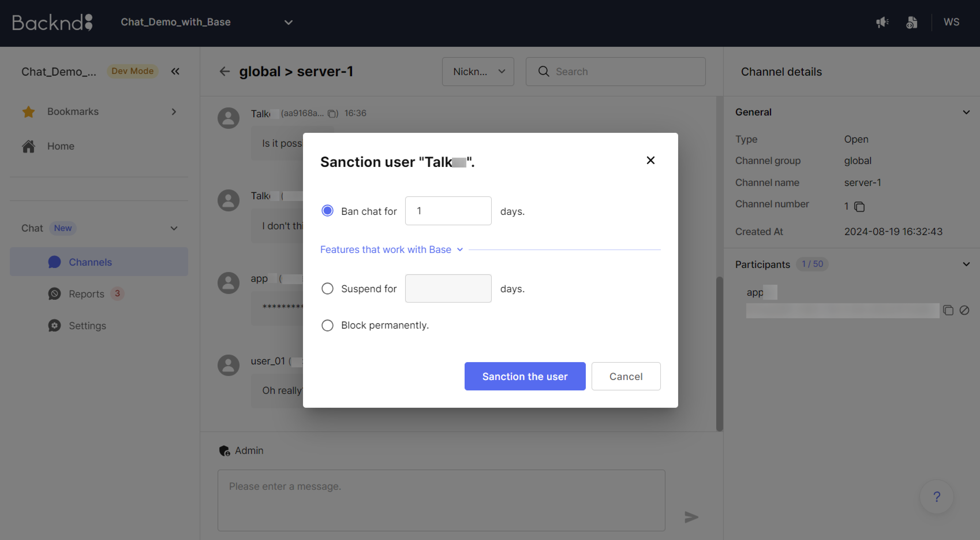Viewport: 980px width, 540px height.
Task: Select the Ban chat for radio button
Action: (x=327, y=211)
